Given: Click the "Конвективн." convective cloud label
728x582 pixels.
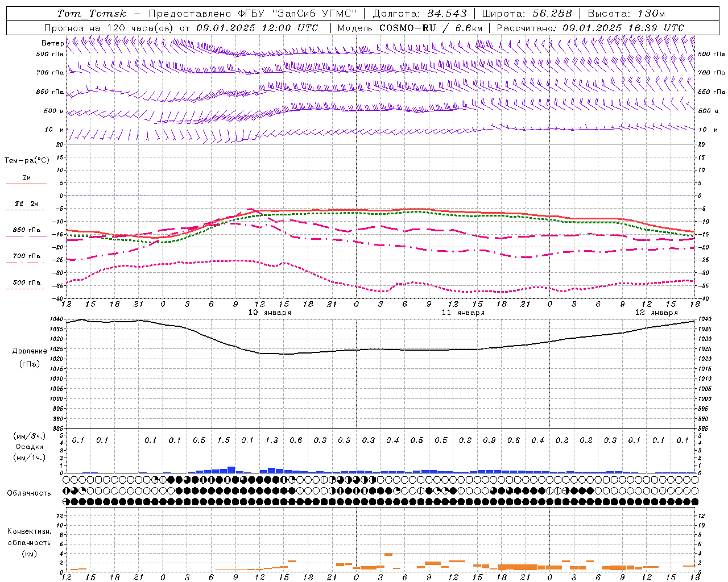Looking at the screenshot, I should (x=29, y=531).
